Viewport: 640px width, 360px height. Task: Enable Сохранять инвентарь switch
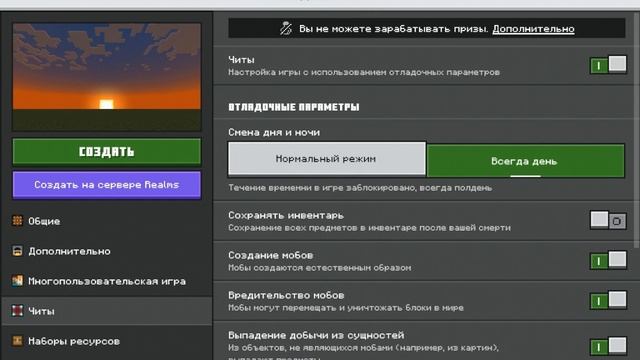click(x=608, y=220)
